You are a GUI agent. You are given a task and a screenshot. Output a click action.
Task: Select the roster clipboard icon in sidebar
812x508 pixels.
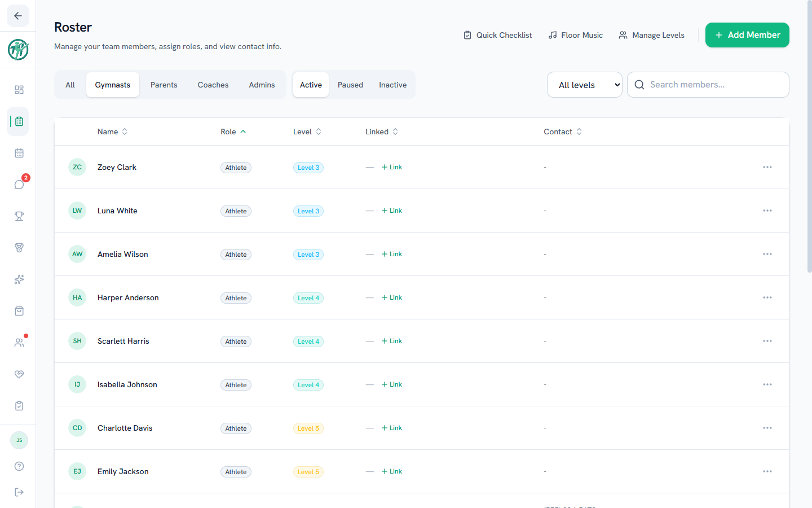(19, 121)
